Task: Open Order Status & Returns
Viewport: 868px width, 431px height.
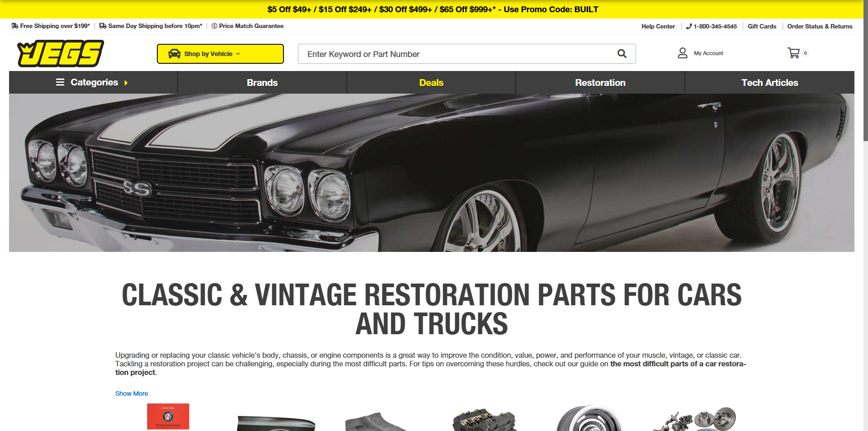Action: coord(820,26)
